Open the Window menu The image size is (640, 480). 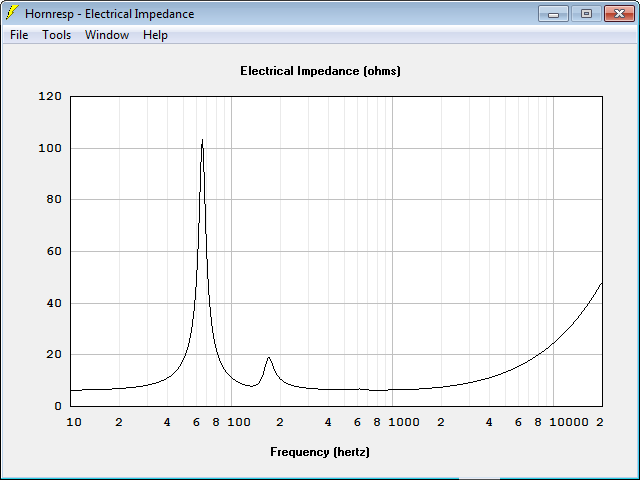pyautogui.click(x=107, y=35)
